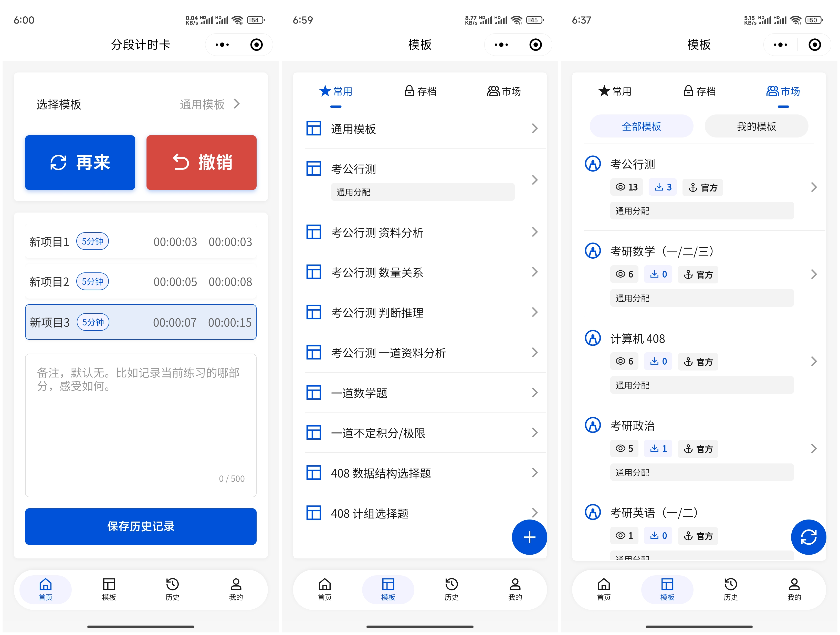Go to 首页 home in middle screen
840x635 pixels.
tap(324, 589)
